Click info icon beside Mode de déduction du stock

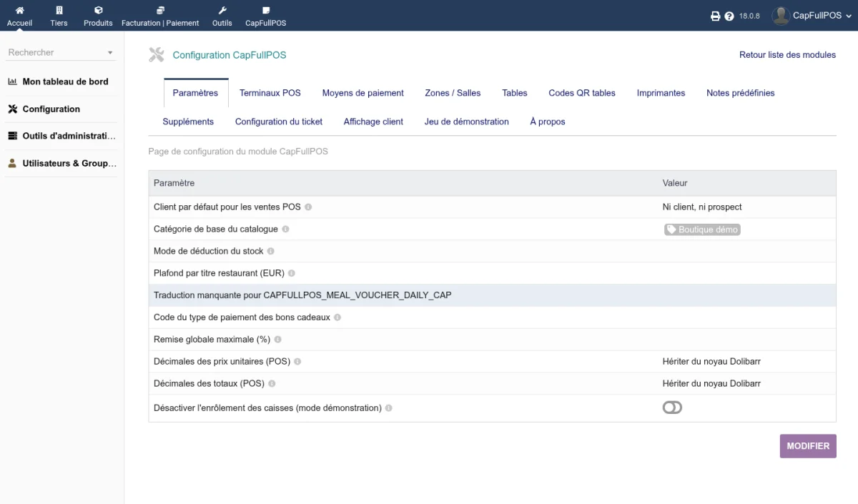tap(271, 252)
